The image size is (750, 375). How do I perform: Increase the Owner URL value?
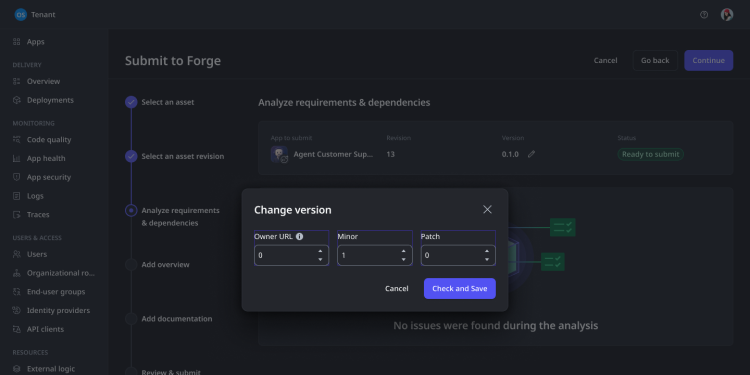[320, 251]
